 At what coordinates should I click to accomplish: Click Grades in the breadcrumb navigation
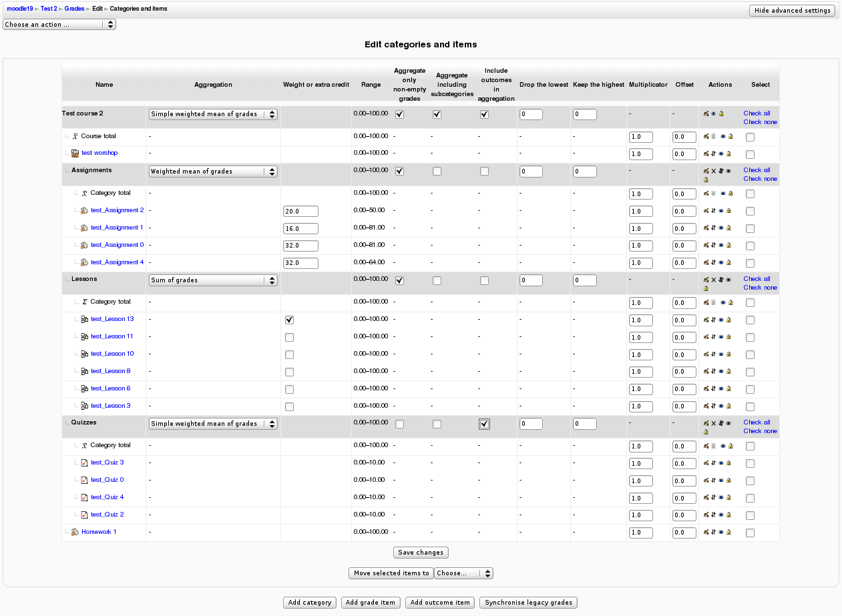click(x=74, y=9)
